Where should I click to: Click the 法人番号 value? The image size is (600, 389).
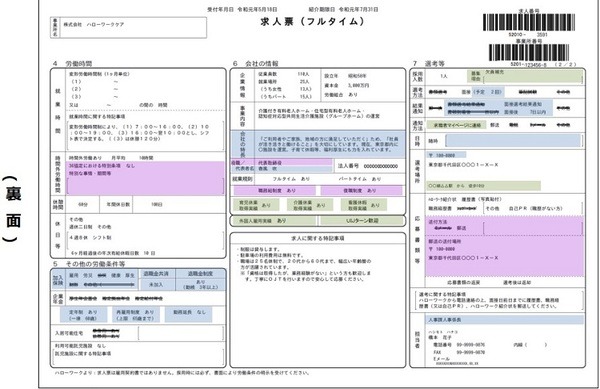380,166
